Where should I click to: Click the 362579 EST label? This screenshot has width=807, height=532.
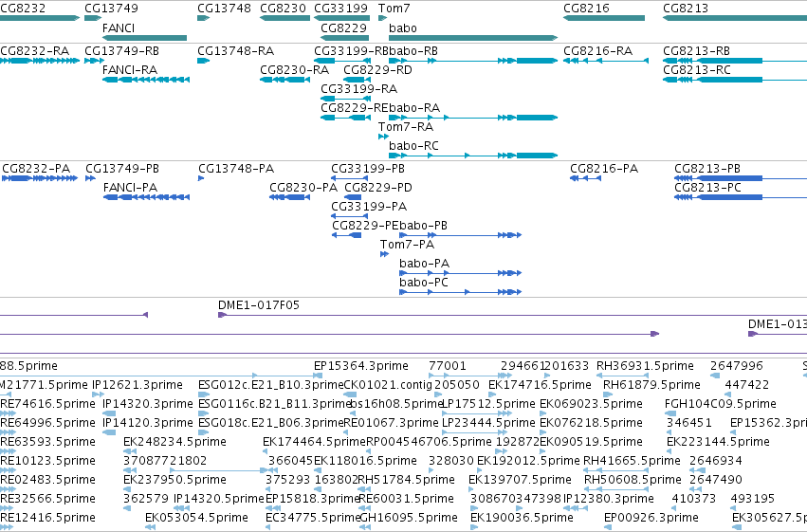pos(146,500)
